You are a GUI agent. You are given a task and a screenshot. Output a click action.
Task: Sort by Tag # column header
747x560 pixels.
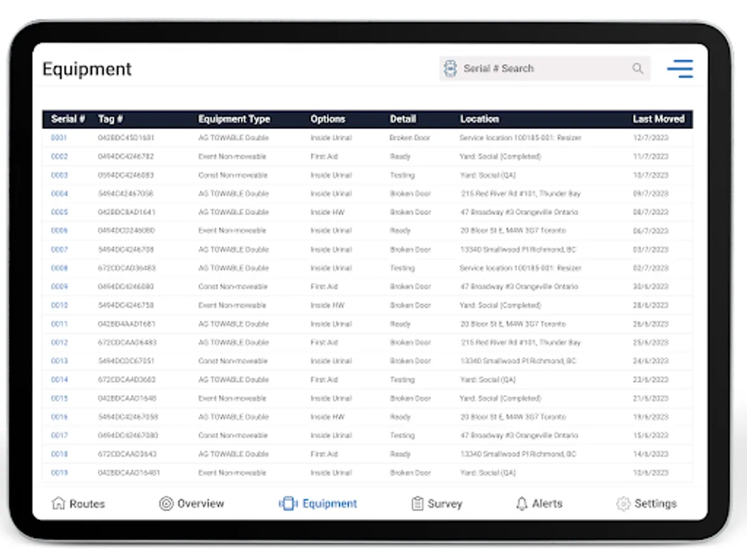[110, 119]
